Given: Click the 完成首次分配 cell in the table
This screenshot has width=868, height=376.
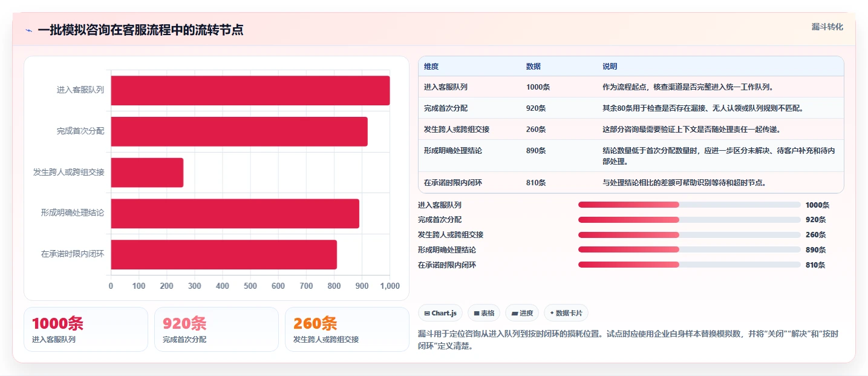Looking at the screenshot, I should (x=446, y=108).
